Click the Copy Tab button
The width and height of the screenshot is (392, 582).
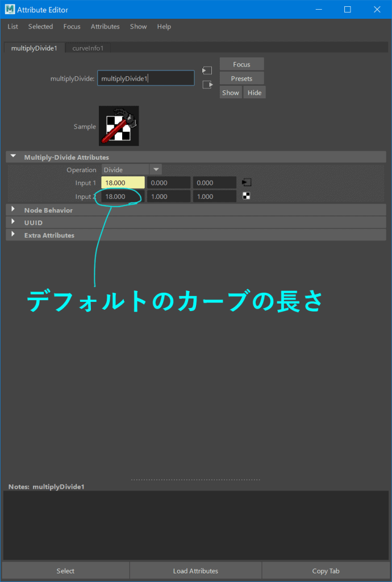tap(326, 571)
